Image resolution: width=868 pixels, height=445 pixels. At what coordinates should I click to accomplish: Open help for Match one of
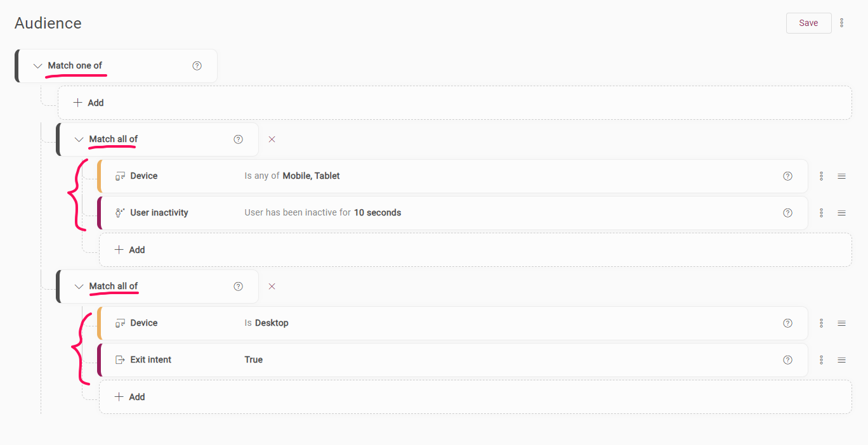197,66
